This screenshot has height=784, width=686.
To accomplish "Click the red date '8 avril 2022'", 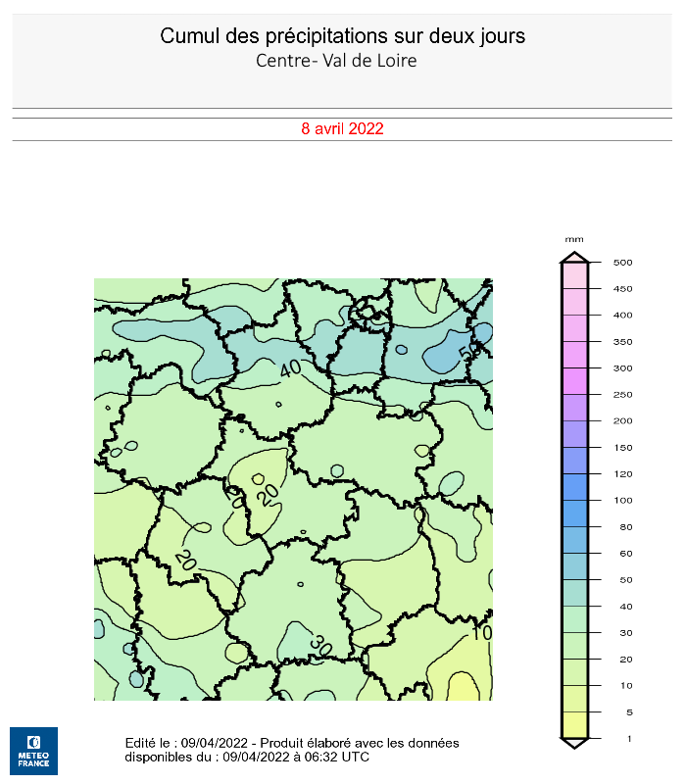I will 342,129.
